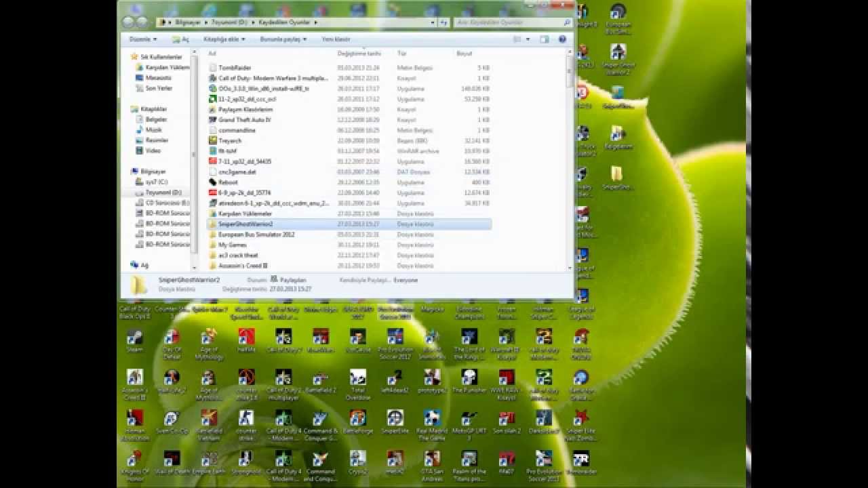Open MotoGP URT 3 desktop shortcut
The height and width of the screenshot is (488, 868).
469,426
